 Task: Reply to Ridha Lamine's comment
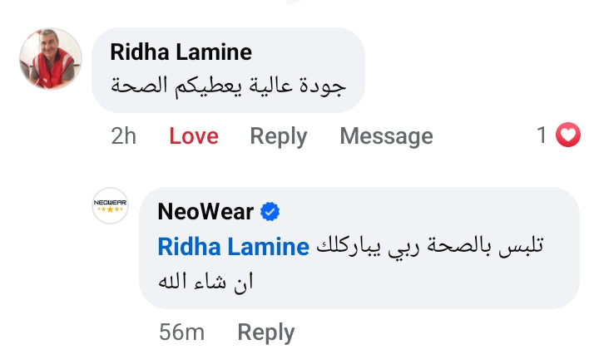coord(279,136)
